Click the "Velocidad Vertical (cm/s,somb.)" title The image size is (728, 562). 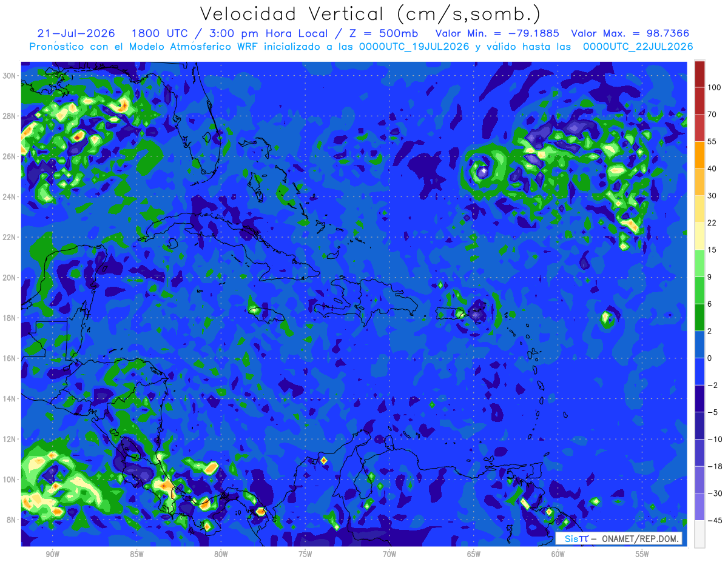[369, 14]
